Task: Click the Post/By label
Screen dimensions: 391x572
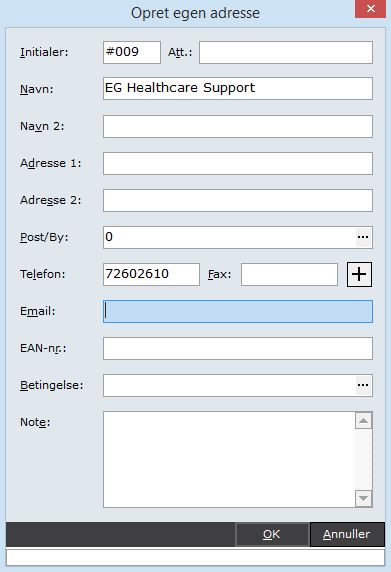Action: pos(44,237)
